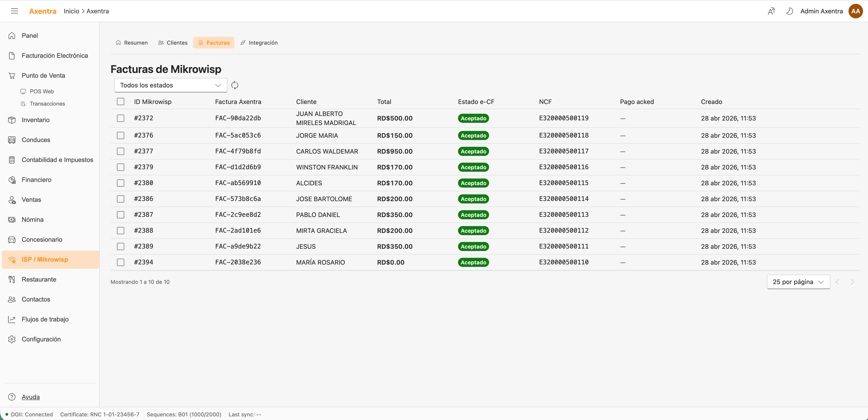The image size is (868, 420).
Task: Open the Ayuda help link
Action: pos(31,397)
